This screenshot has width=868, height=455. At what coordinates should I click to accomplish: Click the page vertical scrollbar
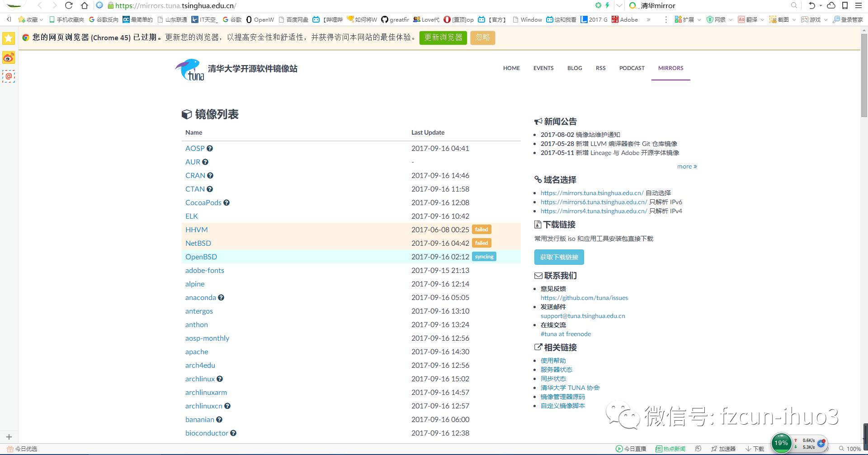864,75
